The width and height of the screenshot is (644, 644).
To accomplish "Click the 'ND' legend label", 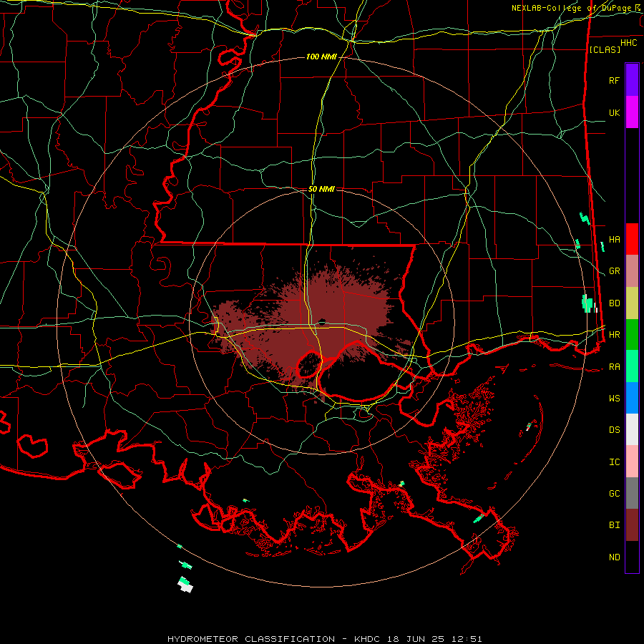I will coord(614,557).
